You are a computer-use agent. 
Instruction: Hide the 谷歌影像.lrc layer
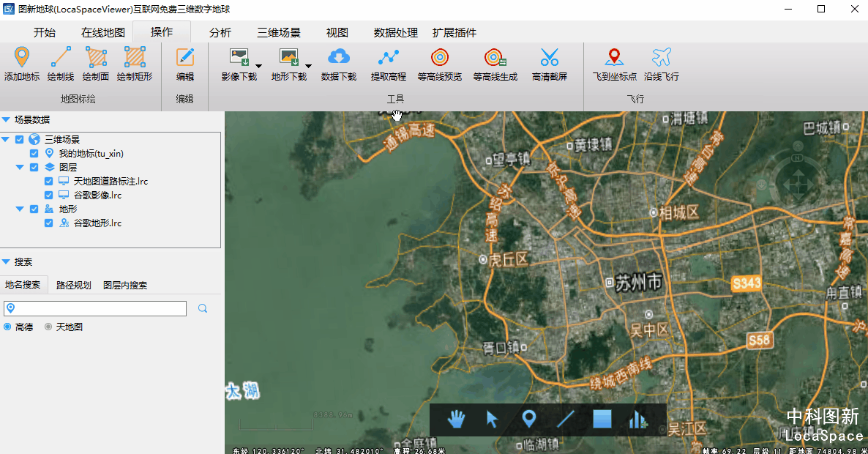[x=49, y=195]
